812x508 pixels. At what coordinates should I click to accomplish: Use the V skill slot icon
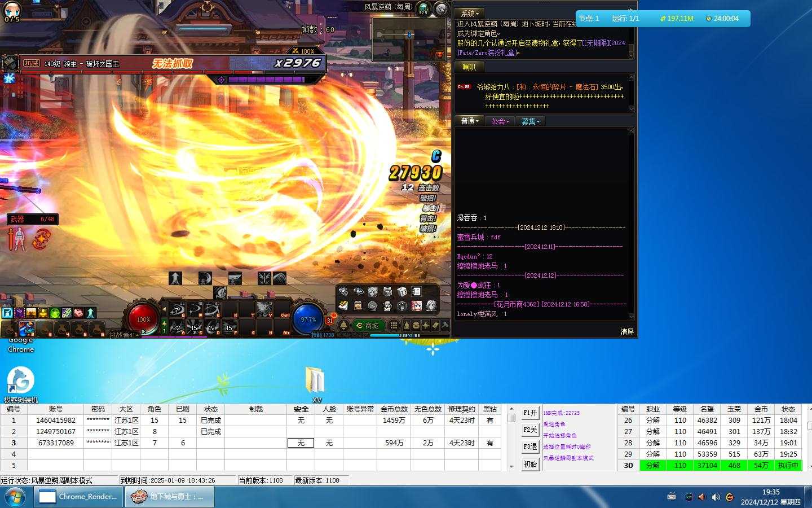[264, 310]
